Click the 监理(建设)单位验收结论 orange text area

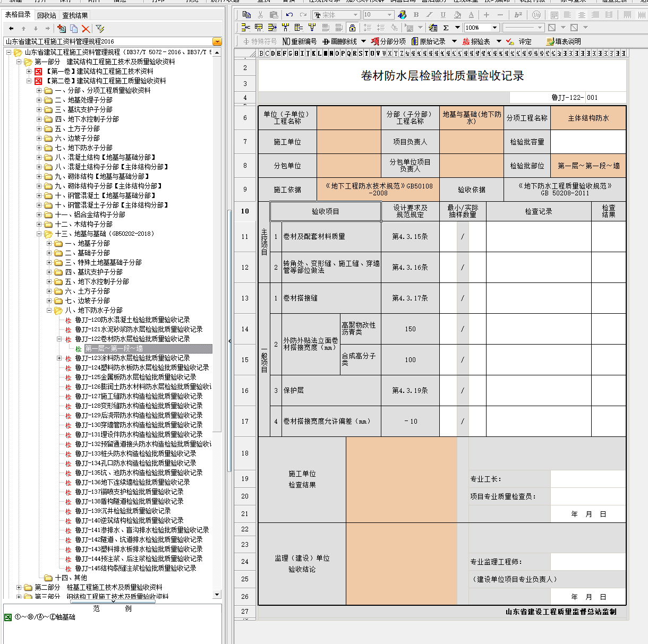click(402, 564)
